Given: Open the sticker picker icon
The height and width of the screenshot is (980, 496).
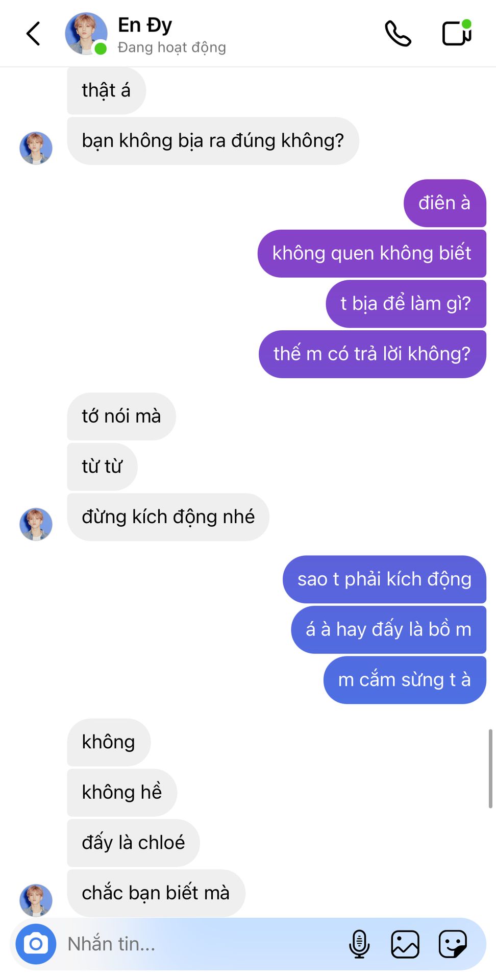Looking at the screenshot, I should 453,944.
